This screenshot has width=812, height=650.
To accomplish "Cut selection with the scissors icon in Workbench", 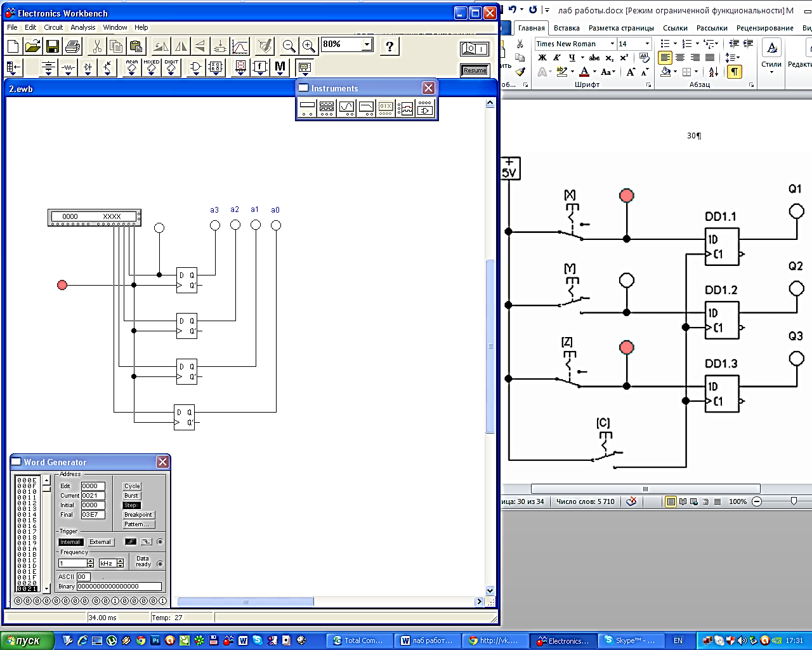I will (96, 46).
